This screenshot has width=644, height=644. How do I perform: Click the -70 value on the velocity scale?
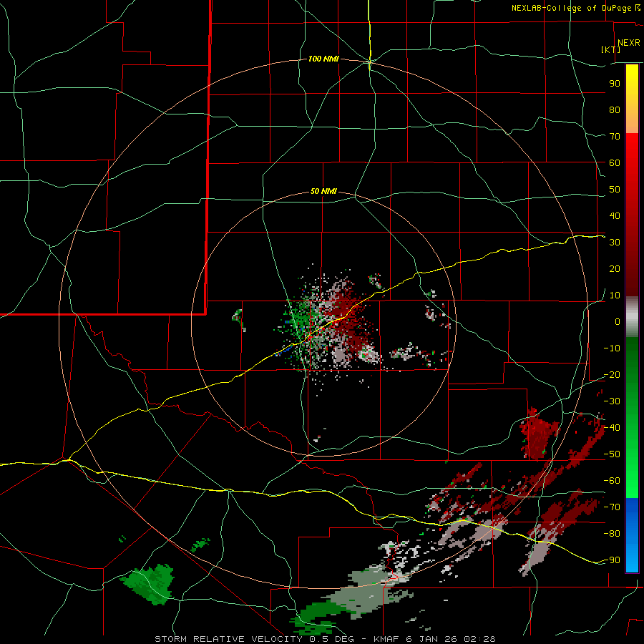612,507
